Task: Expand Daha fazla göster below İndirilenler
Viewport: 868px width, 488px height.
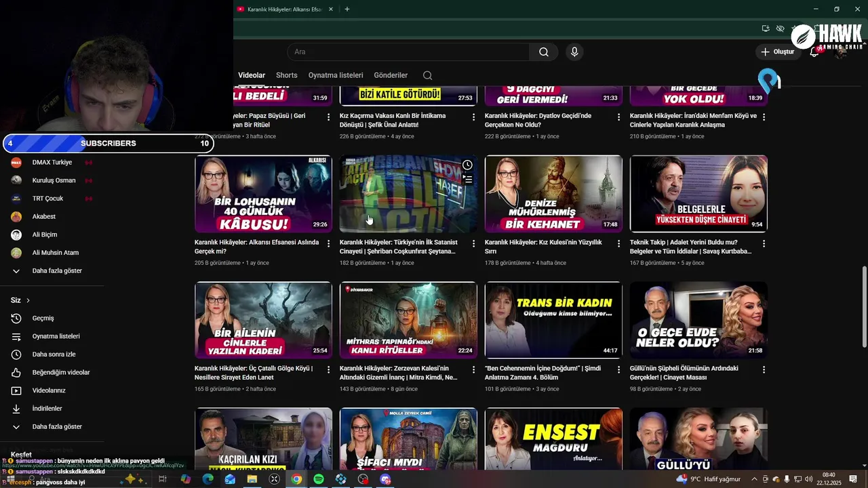Action: tap(57, 426)
